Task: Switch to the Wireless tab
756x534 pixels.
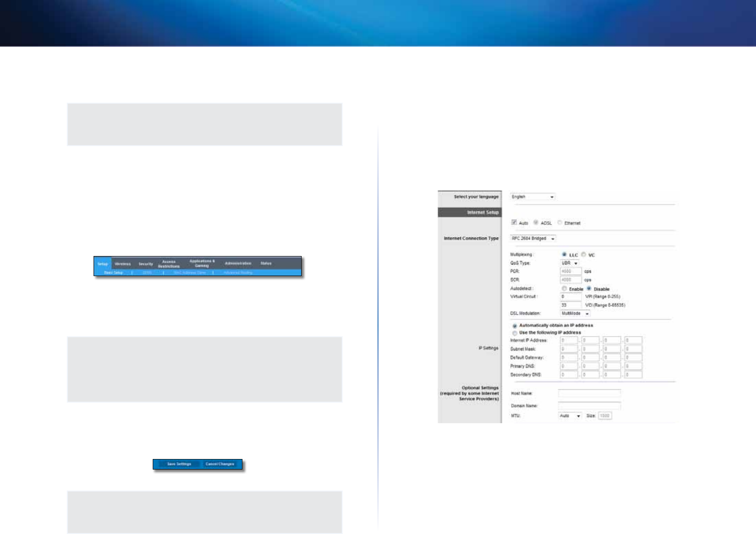Action: click(123, 264)
